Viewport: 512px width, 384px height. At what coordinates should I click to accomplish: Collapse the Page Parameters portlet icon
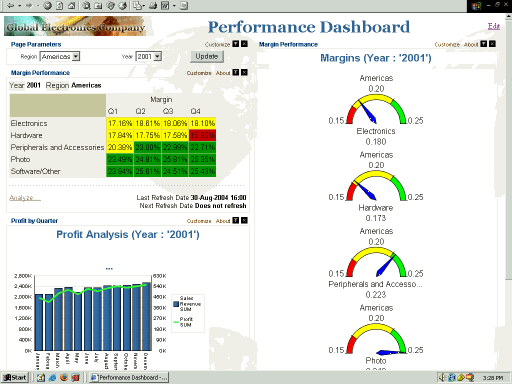tap(236, 44)
